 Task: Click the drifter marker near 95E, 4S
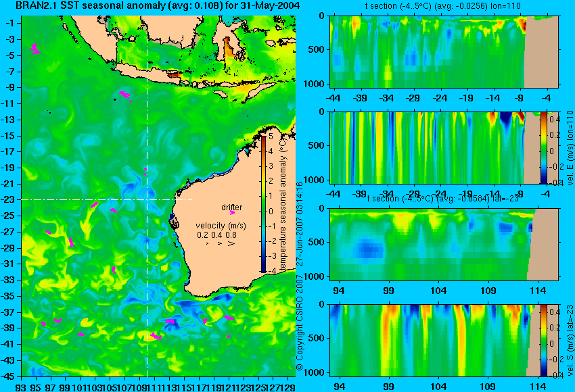[35, 49]
